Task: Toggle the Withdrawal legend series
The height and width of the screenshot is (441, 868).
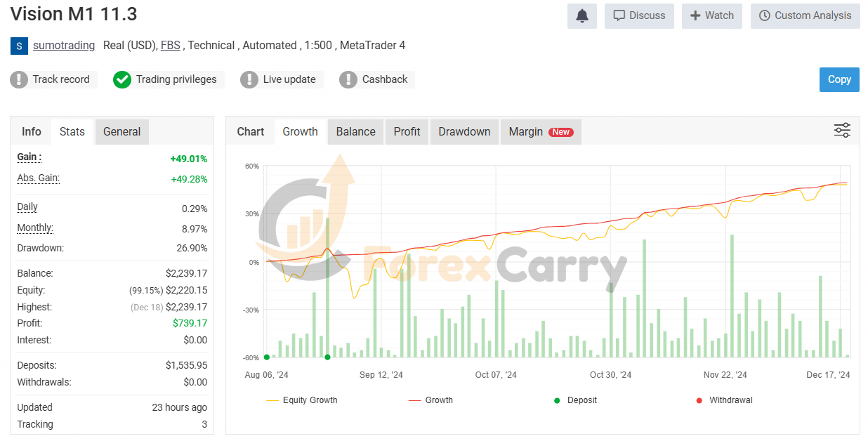Action: click(723, 400)
